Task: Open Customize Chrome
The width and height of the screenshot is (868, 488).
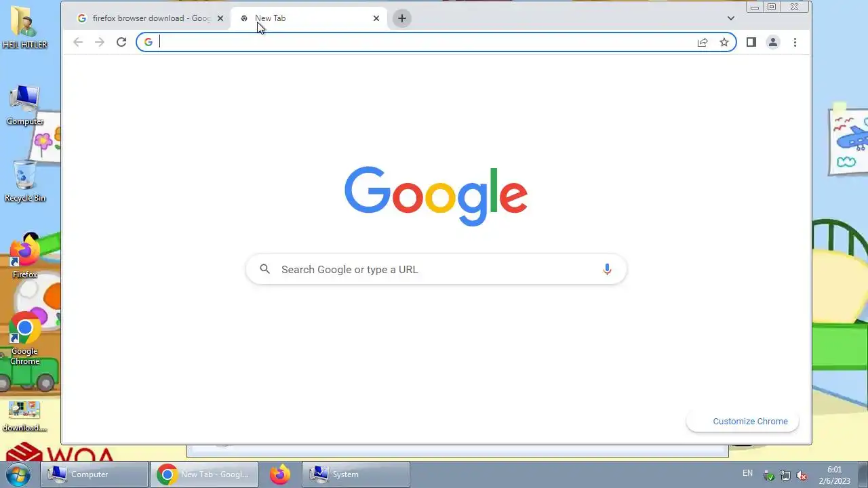Action: point(743,421)
